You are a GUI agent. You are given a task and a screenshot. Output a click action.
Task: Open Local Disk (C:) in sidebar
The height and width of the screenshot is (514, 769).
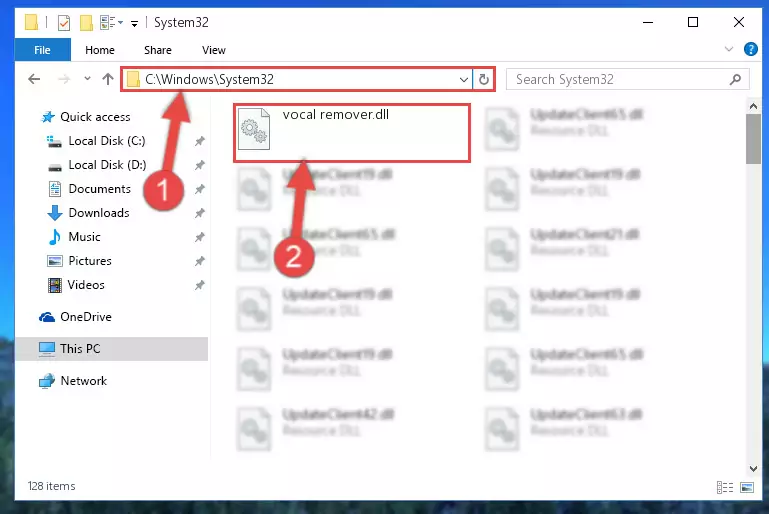106,141
